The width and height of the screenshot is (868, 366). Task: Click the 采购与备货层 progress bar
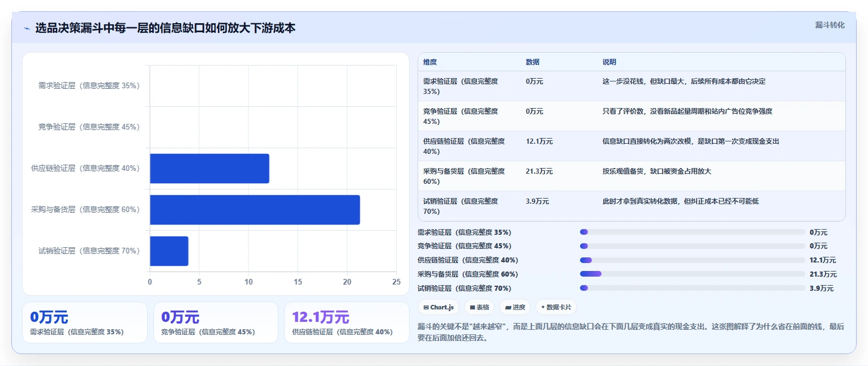(x=692, y=274)
